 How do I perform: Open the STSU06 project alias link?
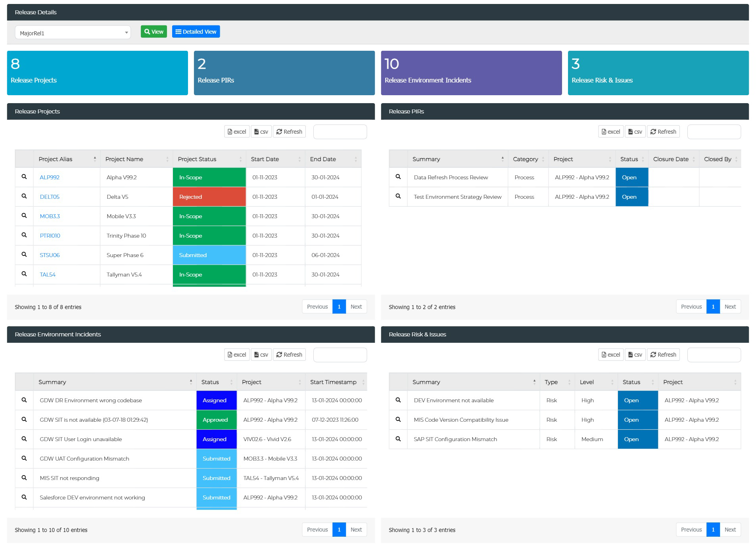50,255
